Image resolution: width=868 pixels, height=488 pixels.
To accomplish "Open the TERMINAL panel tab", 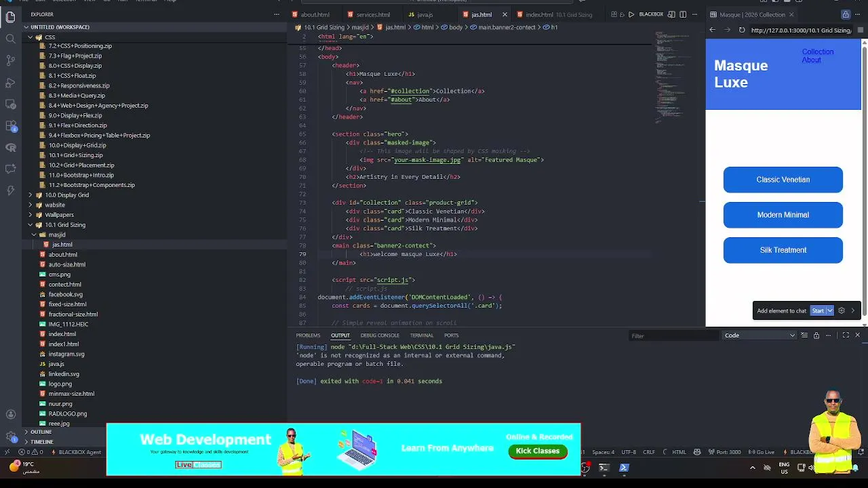I will (x=421, y=335).
